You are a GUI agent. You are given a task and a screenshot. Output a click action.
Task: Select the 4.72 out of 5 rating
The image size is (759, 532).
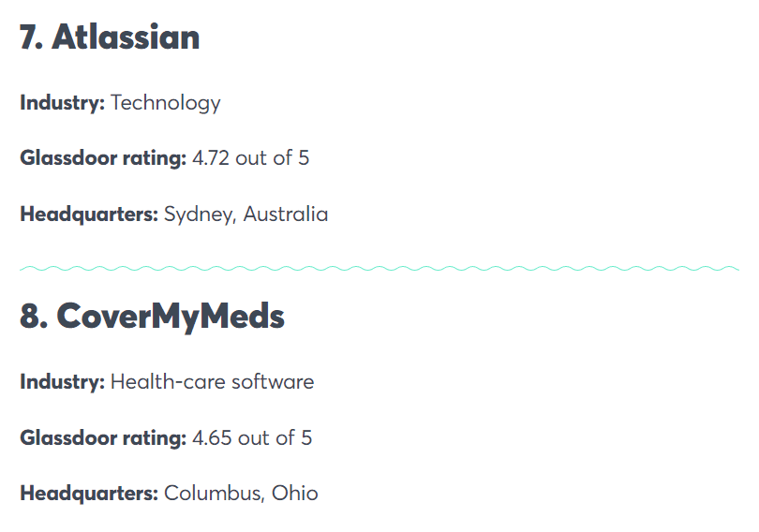coord(251,158)
